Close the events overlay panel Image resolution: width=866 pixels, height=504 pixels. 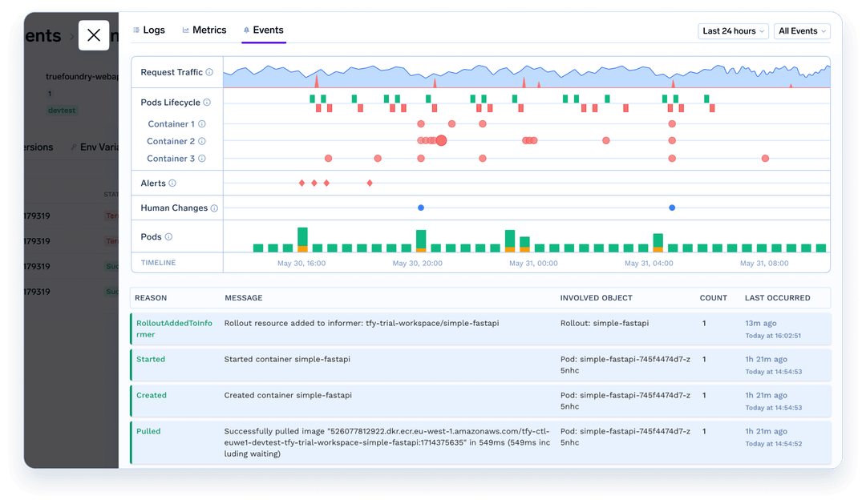tap(93, 35)
